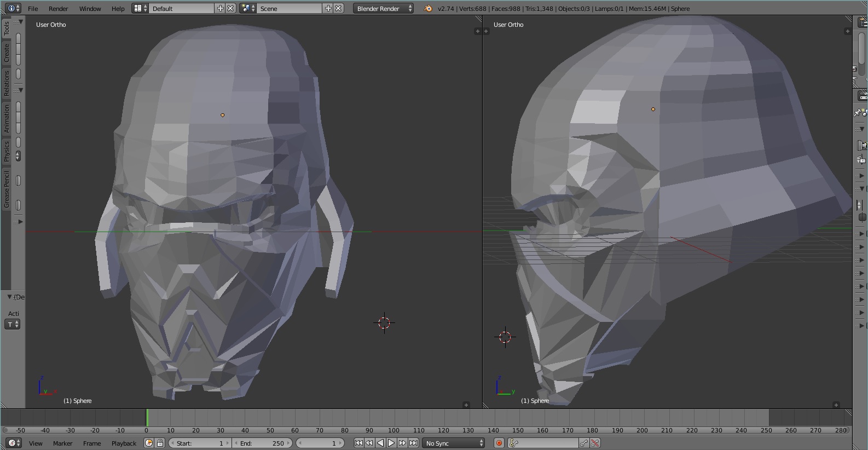
Task: Open the timeline Frame menu
Action: (x=92, y=443)
